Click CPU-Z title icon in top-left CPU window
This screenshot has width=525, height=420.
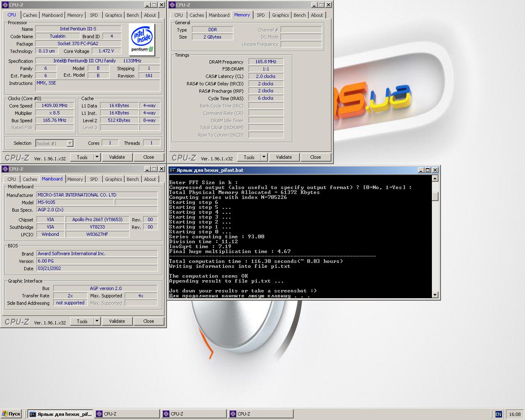point(5,5)
